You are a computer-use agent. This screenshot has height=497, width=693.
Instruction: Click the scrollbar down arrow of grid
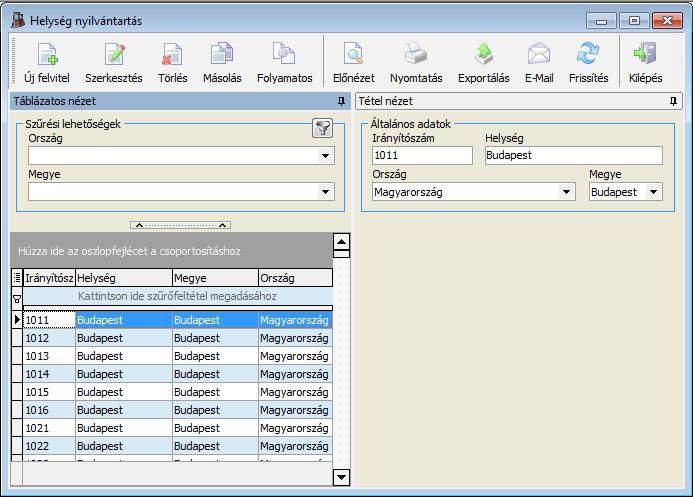341,477
